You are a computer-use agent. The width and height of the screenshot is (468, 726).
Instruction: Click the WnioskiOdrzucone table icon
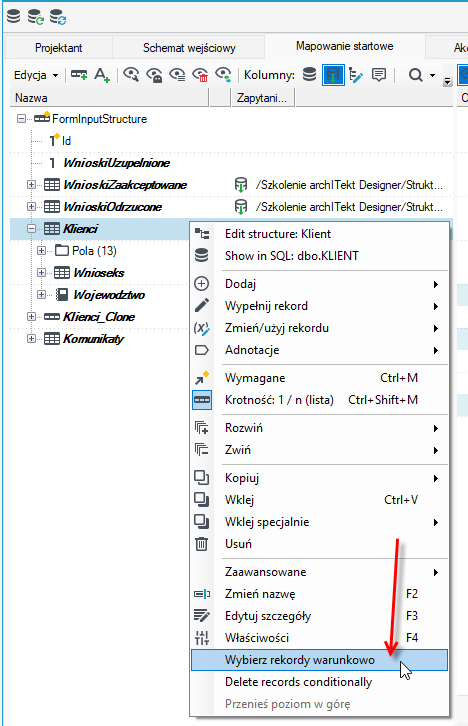coord(52,207)
